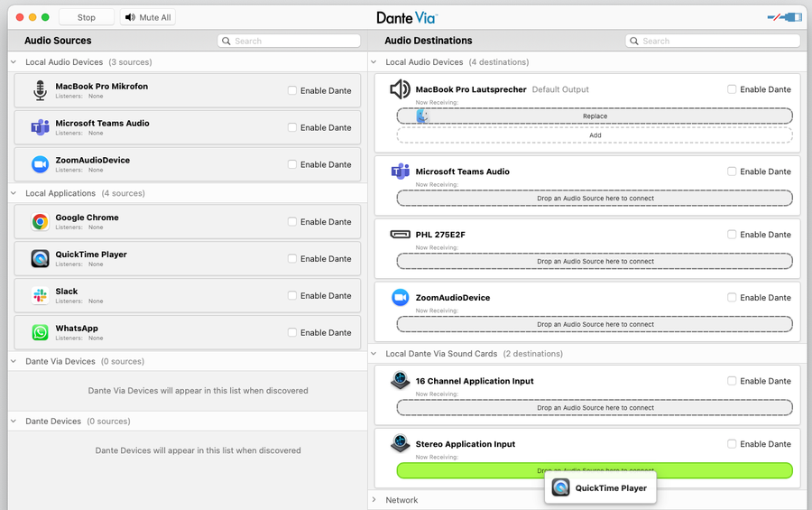Click the Dante network status icon
The height and width of the screenshot is (510, 812).
click(x=785, y=18)
